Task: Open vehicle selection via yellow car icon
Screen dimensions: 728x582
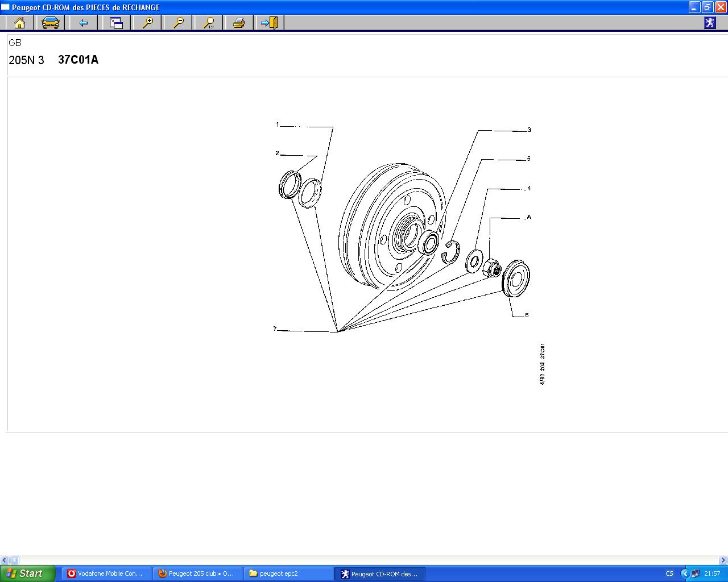Action: (51, 23)
